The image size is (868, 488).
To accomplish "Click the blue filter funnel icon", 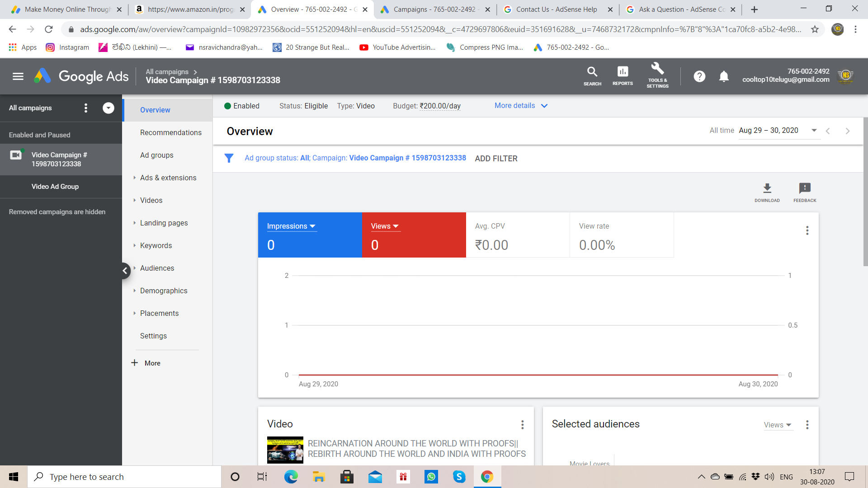I will [229, 158].
